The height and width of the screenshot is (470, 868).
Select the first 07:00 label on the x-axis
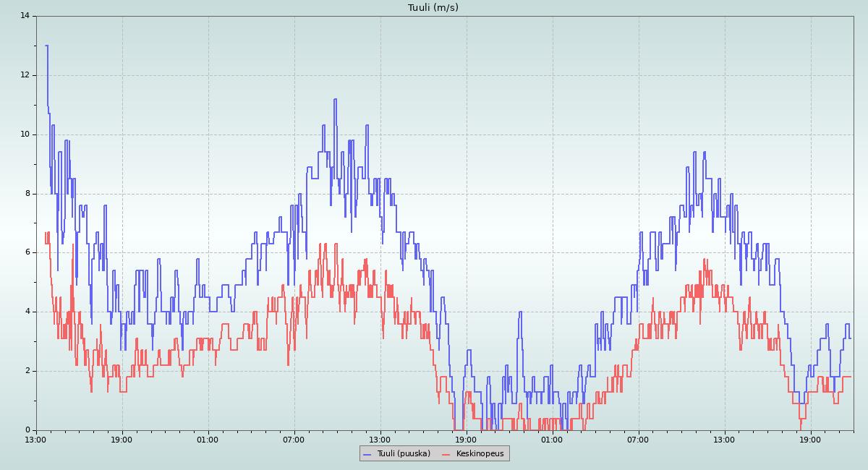294,439
